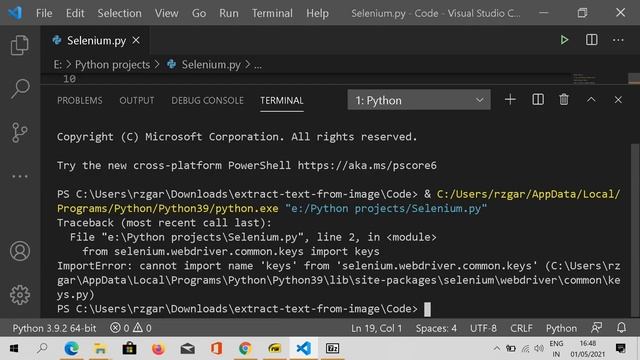Open Windows taskbar search
640x360 pixels.
42,348
